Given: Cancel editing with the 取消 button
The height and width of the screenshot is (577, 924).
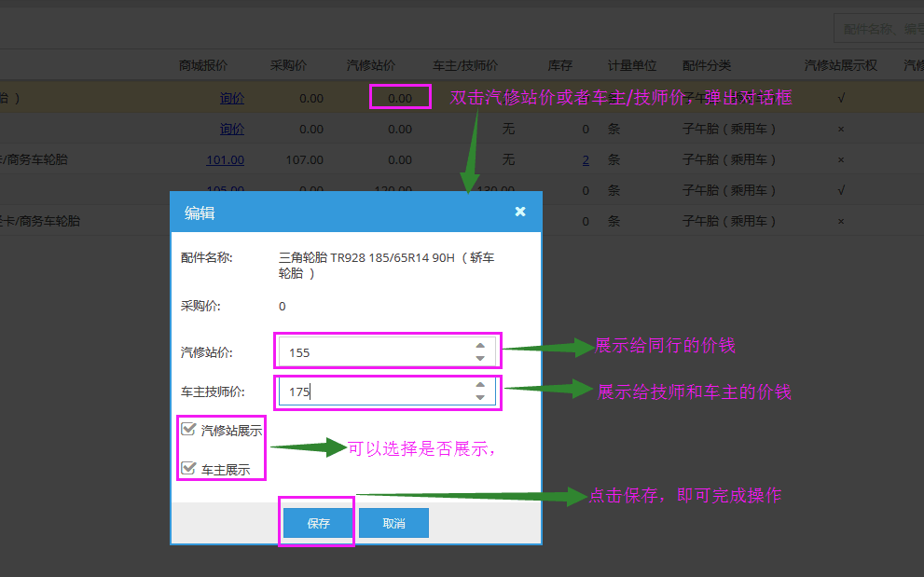Looking at the screenshot, I should pyautogui.click(x=393, y=523).
